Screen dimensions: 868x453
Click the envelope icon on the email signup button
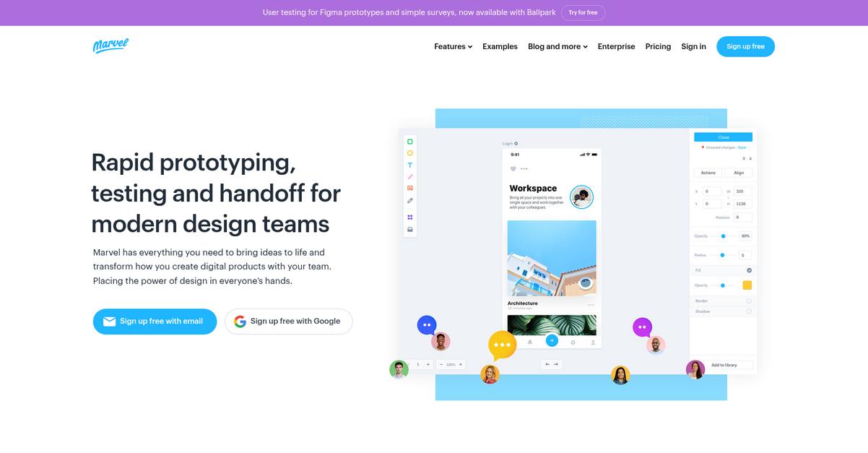(110, 322)
